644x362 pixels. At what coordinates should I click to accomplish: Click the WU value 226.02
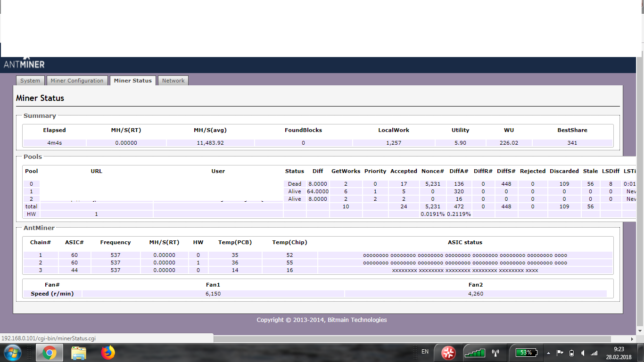point(509,143)
